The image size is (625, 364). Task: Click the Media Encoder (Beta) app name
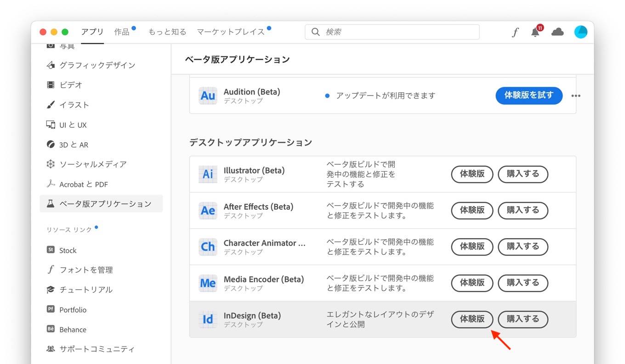[264, 279]
